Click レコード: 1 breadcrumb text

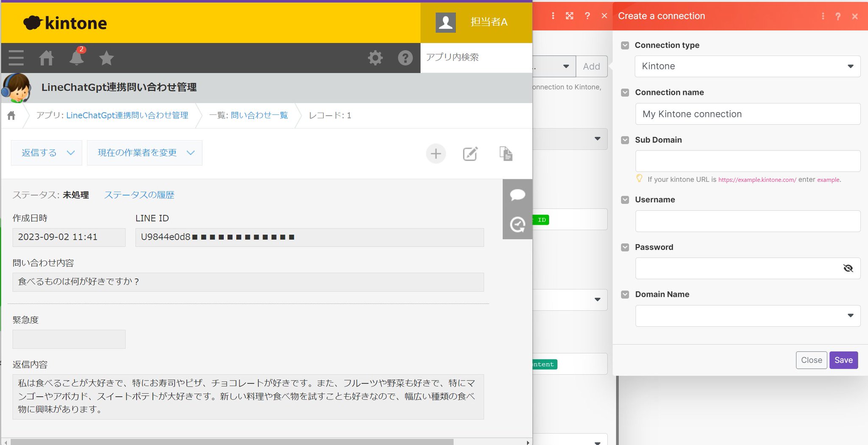click(330, 115)
